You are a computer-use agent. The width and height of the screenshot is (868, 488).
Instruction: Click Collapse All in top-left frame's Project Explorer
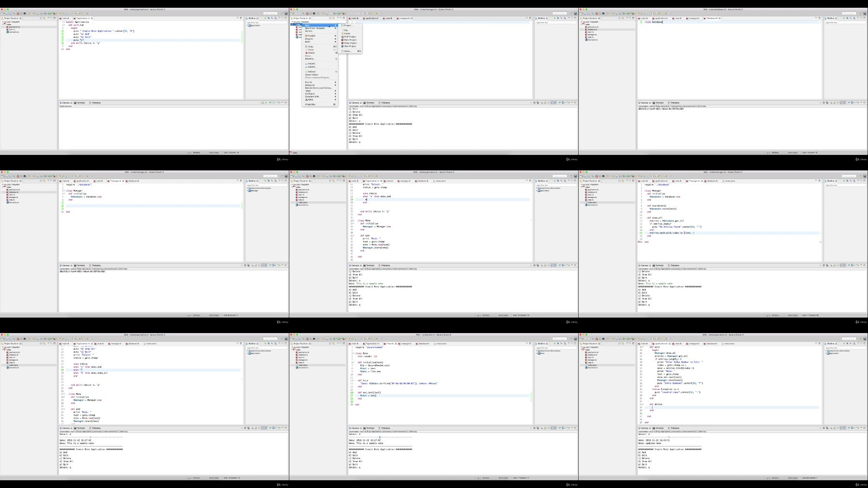[x=41, y=18]
